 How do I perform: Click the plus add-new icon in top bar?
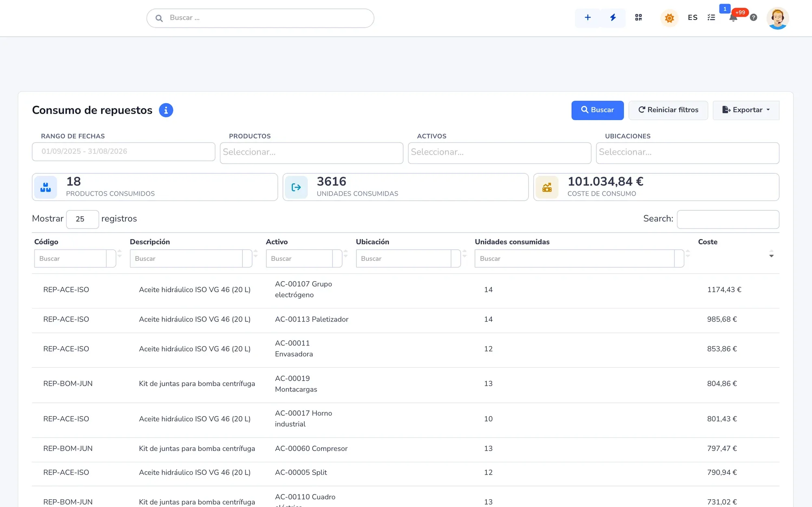tap(587, 17)
